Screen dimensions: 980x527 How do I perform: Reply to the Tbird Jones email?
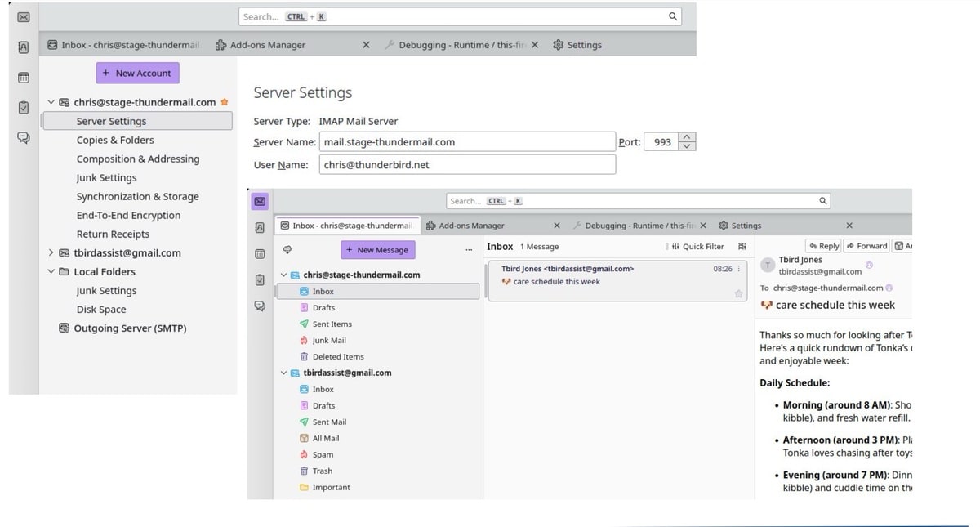pyautogui.click(x=824, y=246)
